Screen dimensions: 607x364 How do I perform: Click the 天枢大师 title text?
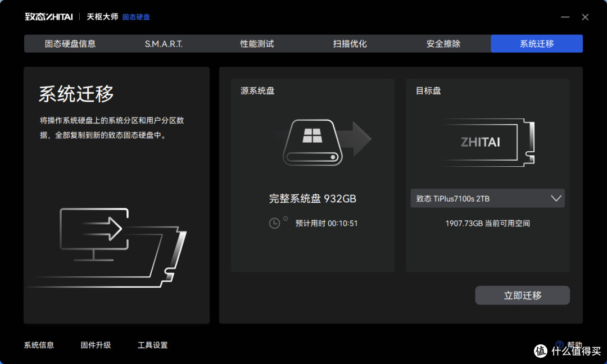point(102,17)
